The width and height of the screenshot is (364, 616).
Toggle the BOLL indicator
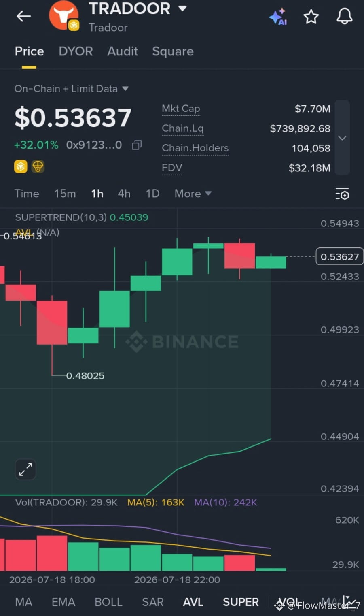(108, 602)
